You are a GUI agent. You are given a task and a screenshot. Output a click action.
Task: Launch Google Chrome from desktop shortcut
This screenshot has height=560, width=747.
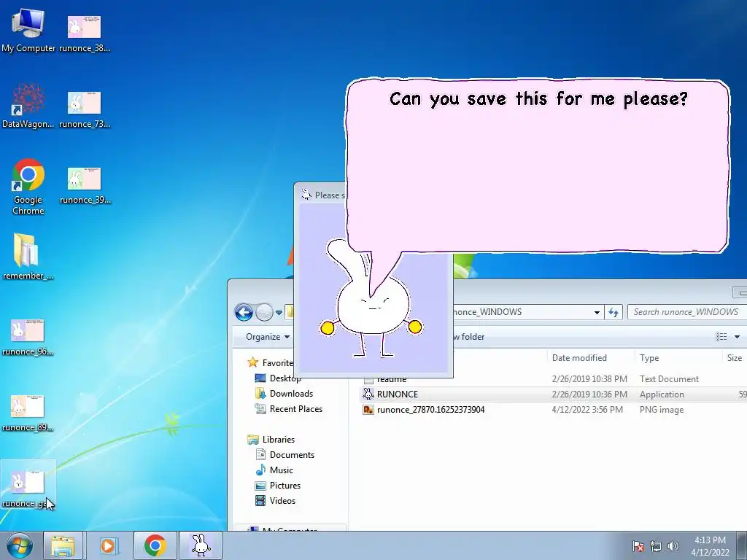click(x=28, y=187)
